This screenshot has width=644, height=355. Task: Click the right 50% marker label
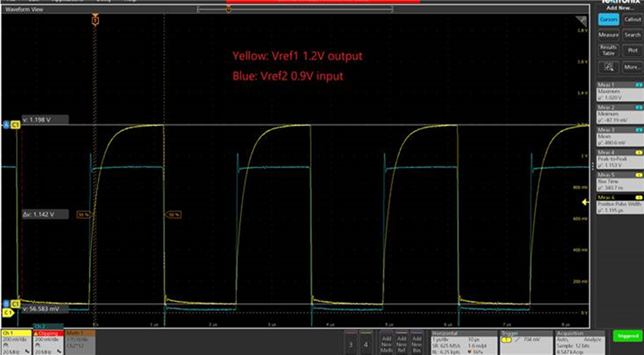(x=174, y=215)
